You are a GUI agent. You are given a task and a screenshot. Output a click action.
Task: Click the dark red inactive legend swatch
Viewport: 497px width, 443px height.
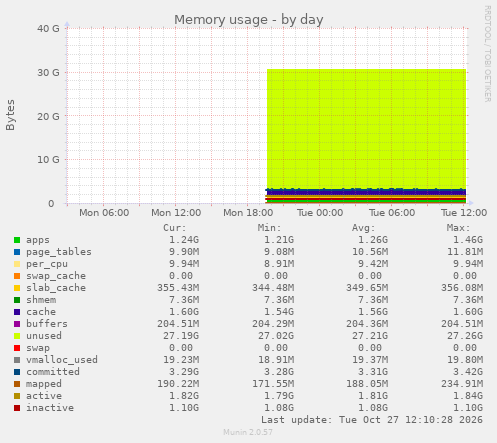17,408
